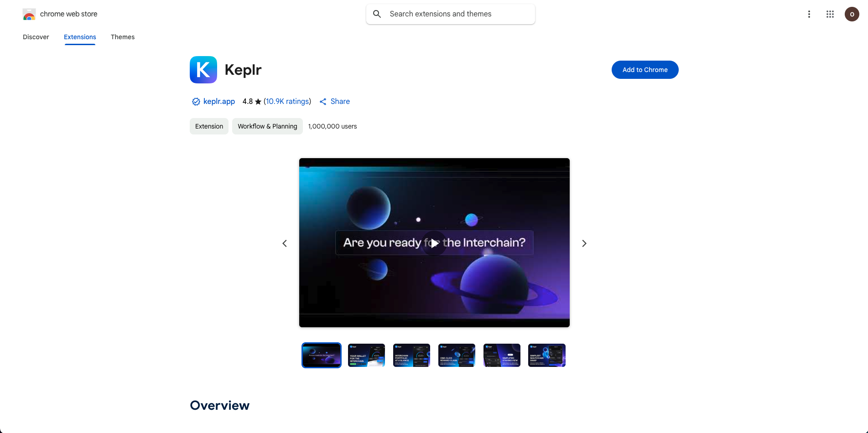Click the Extension category chip
The height and width of the screenshot is (433, 868).
pos(209,126)
